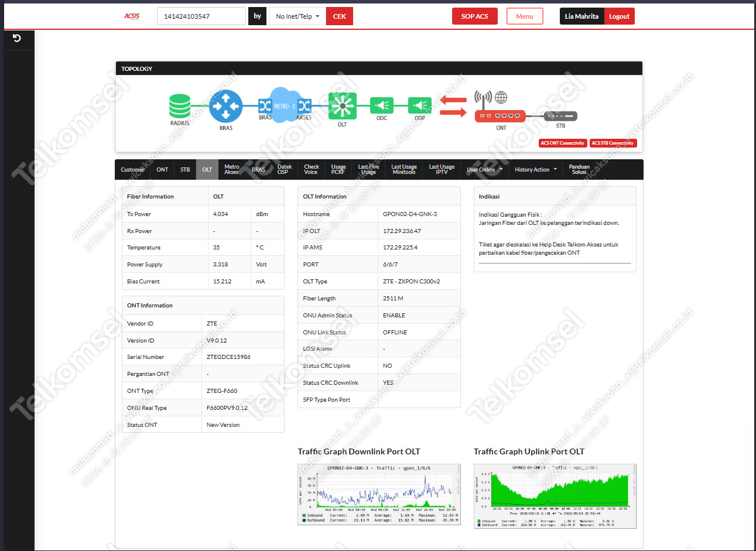
Task: Select the Fiber Length value 2511 M
Action: pos(393,299)
